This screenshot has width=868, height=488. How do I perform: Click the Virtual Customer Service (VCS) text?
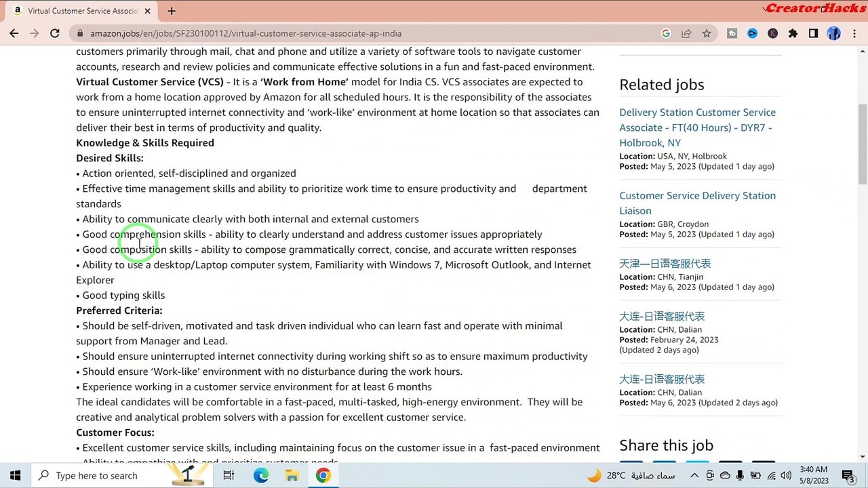click(x=150, y=82)
